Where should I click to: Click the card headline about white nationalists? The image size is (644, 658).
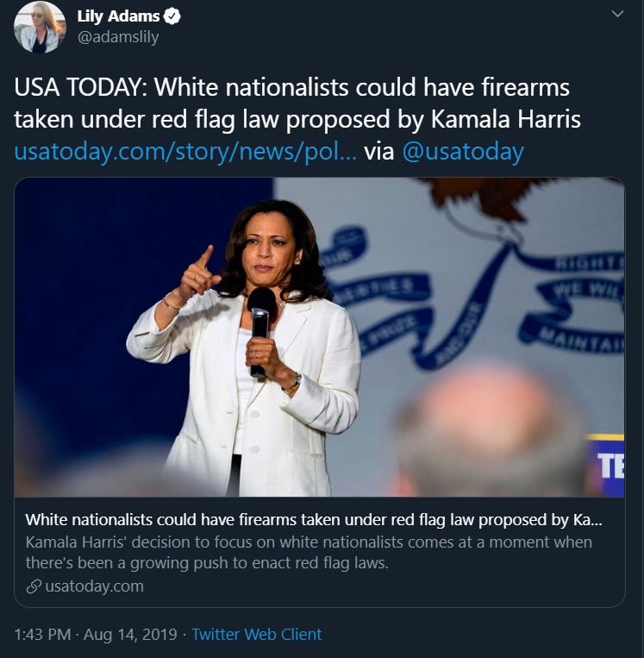pos(314,520)
